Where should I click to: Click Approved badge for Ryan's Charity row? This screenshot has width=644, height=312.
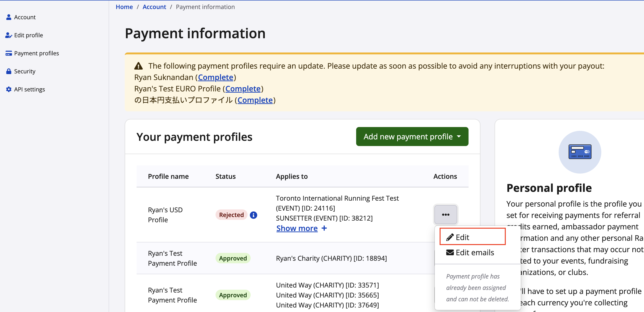pyautogui.click(x=233, y=258)
